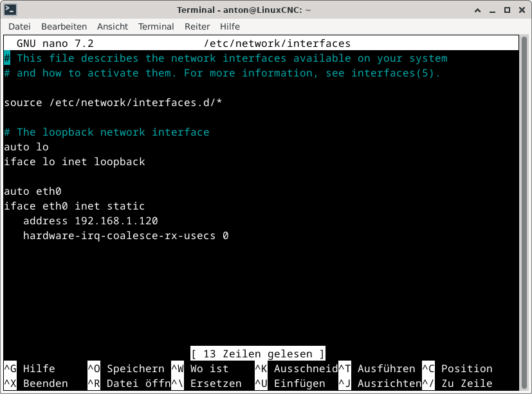Click the ^R Datei öffn shortcut
Image resolution: width=532 pixels, height=394 pixels.
[x=129, y=384]
